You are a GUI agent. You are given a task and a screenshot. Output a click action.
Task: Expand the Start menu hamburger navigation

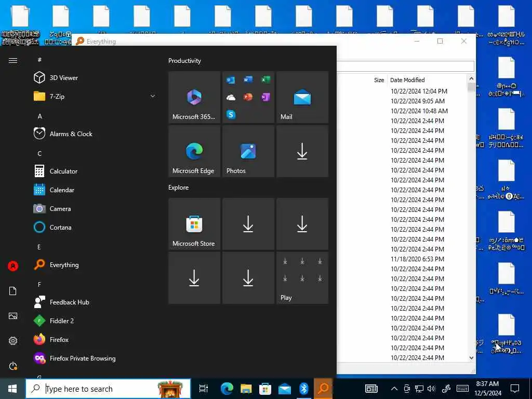[x=13, y=60]
